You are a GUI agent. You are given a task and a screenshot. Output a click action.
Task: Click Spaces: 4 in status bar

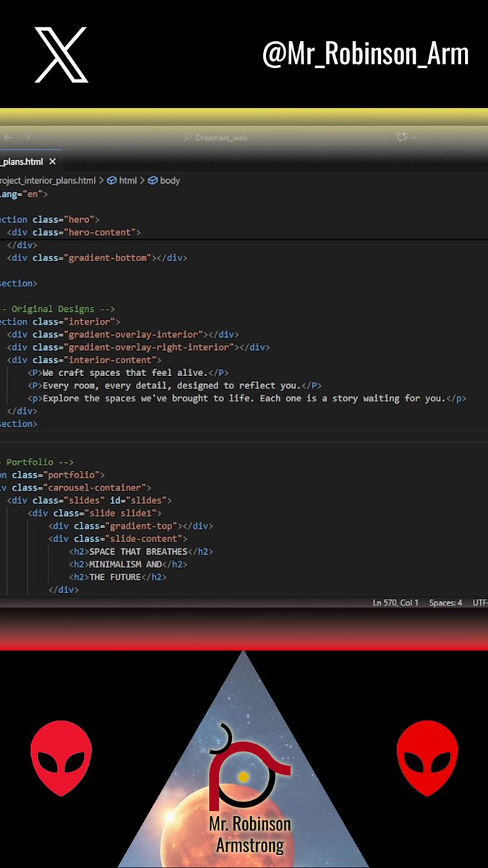tap(445, 603)
